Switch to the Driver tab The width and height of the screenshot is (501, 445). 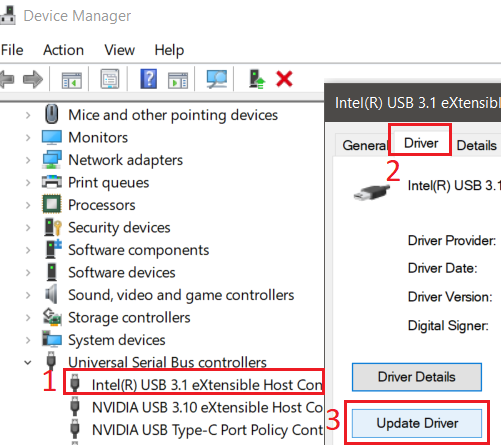(421, 143)
